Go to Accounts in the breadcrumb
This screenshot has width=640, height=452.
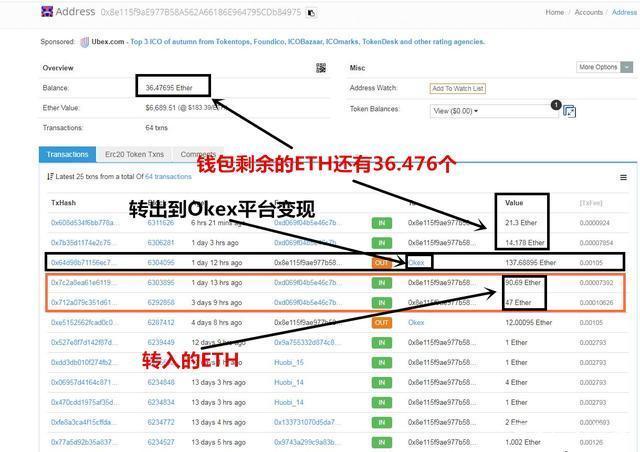588,12
